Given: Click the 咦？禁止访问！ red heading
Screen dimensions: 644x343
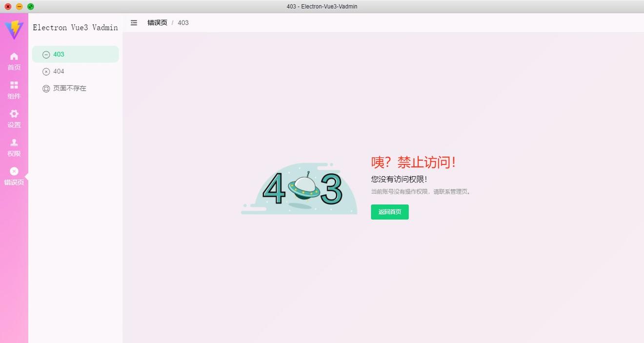Looking at the screenshot, I should [x=413, y=162].
